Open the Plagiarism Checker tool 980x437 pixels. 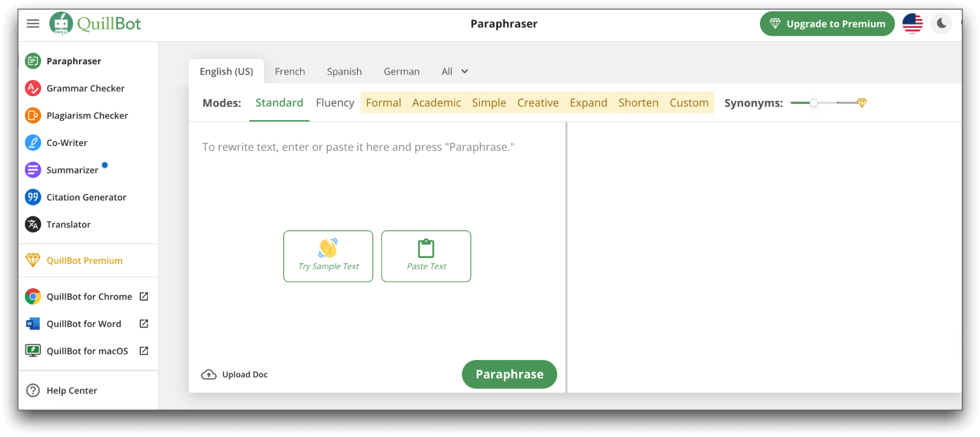pyautogui.click(x=87, y=115)
